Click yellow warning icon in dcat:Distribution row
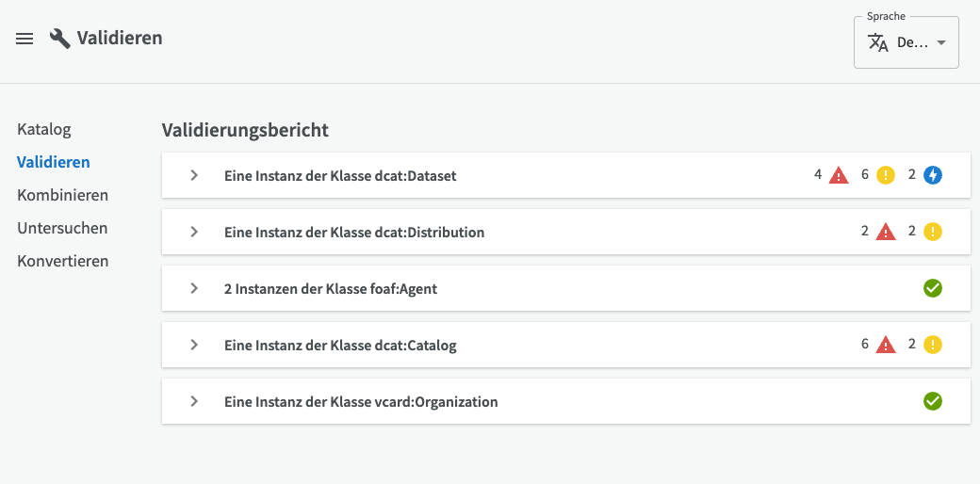980x484 pixels. (x=933, y=232)
